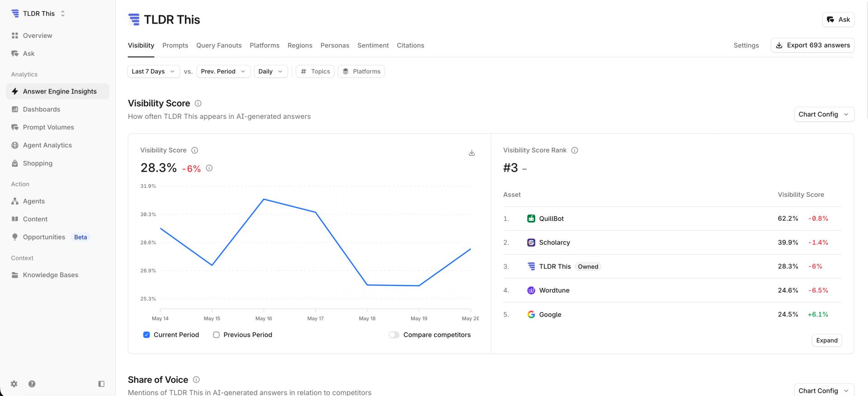The width and height of the screenshot is (868, 396).
Task: Click the Google asset name
Action: point(550,314)
